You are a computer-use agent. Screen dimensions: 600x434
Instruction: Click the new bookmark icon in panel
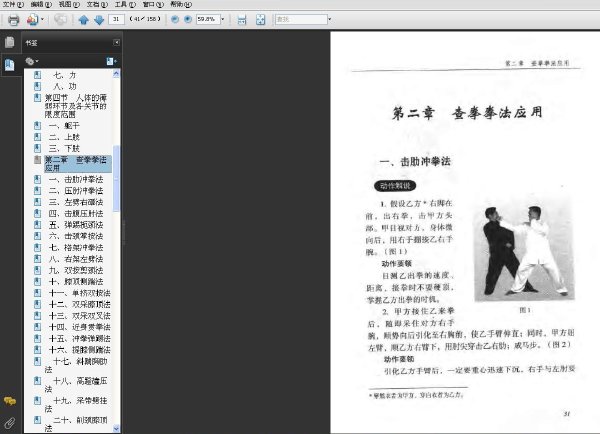[111, 61]
